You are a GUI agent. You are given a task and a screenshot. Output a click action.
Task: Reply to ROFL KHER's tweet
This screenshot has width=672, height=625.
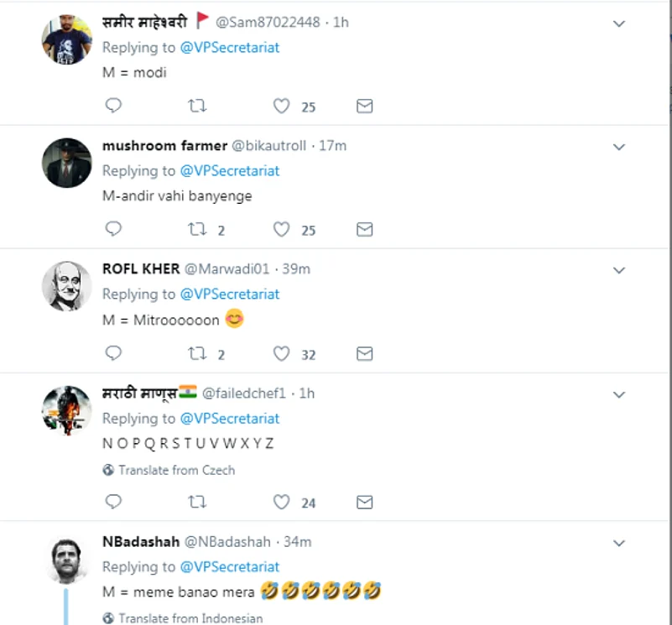(113, 353)
